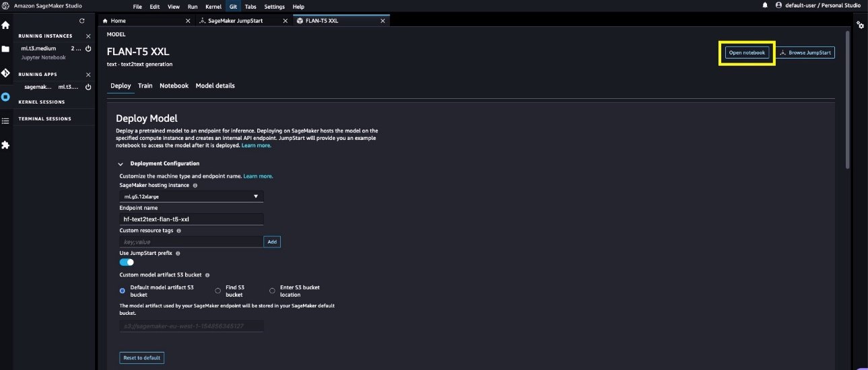Click the S3 bucket path field
The image size is (868, 370).
191,326
